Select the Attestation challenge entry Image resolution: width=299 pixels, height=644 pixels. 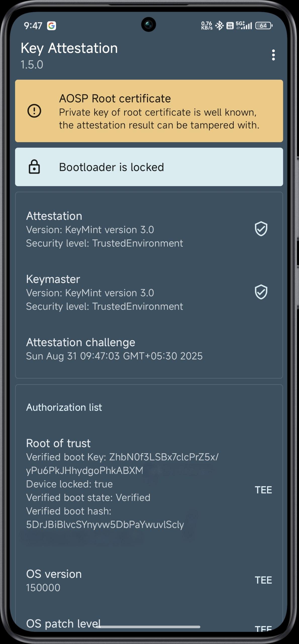click(149, 349)
